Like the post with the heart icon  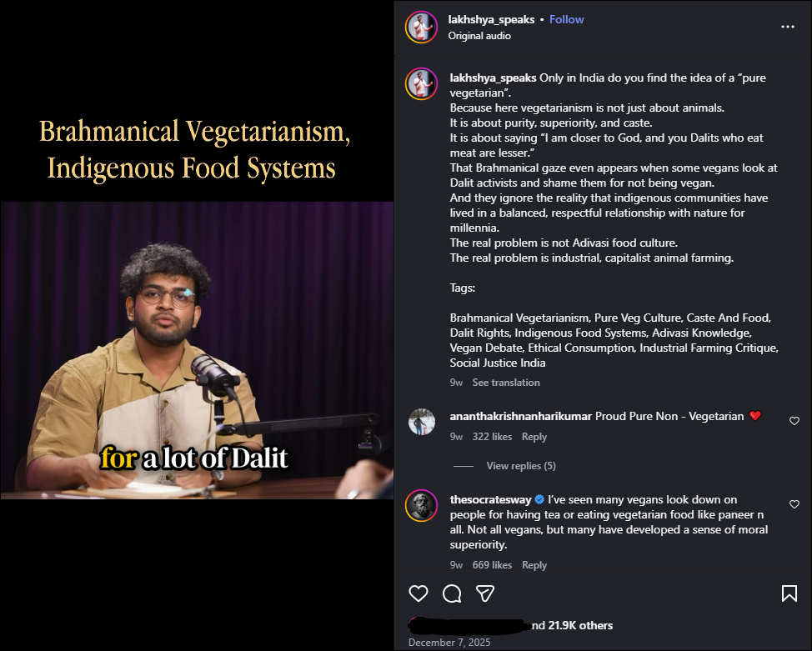419,593
